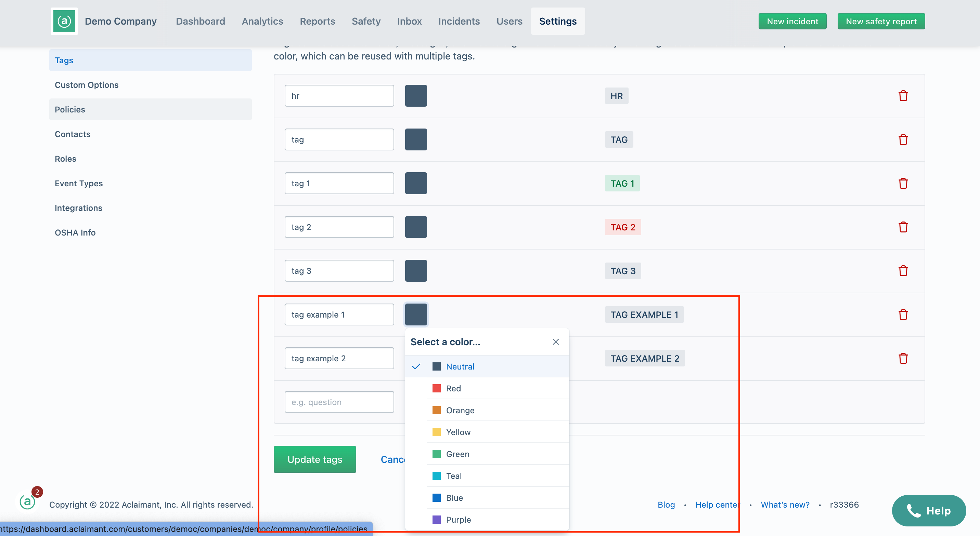
Task: Close the Select a color popup
Action: 556,342
